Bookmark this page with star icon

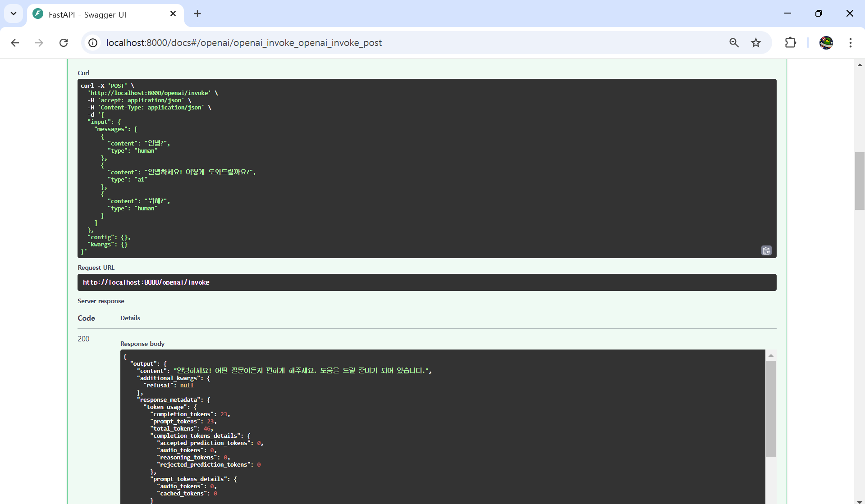(x=756, y=43)
